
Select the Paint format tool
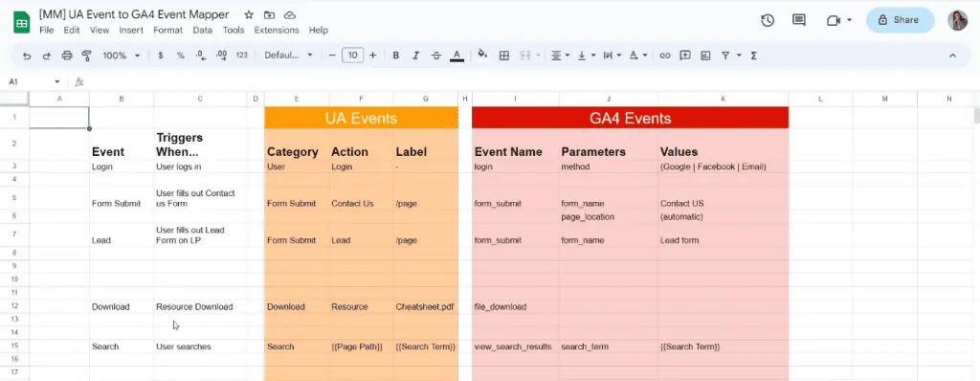point(87,56)
